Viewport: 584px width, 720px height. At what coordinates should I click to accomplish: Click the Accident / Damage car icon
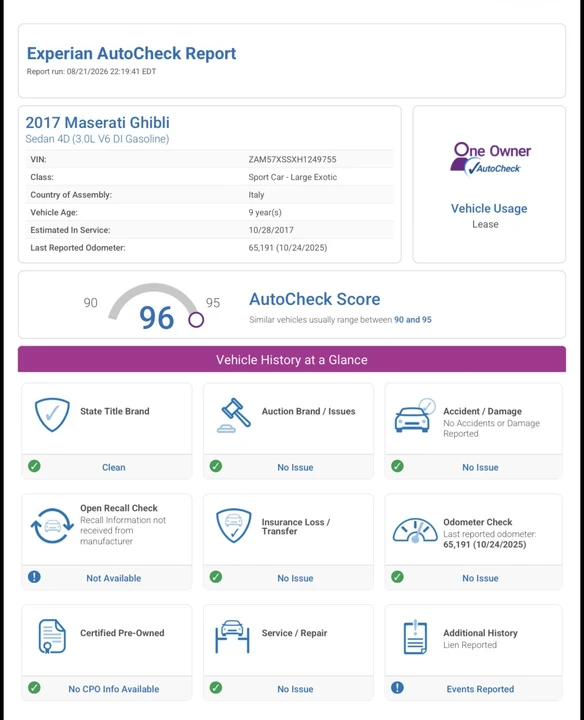point(415,415)
